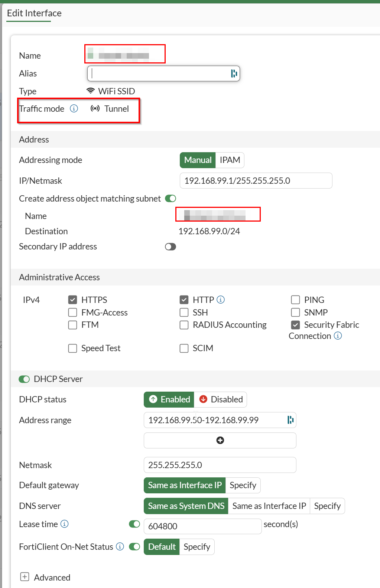380x588 pixels.
Task: Toggle the DHCP Server switch
Action: (x=24, y=379)
